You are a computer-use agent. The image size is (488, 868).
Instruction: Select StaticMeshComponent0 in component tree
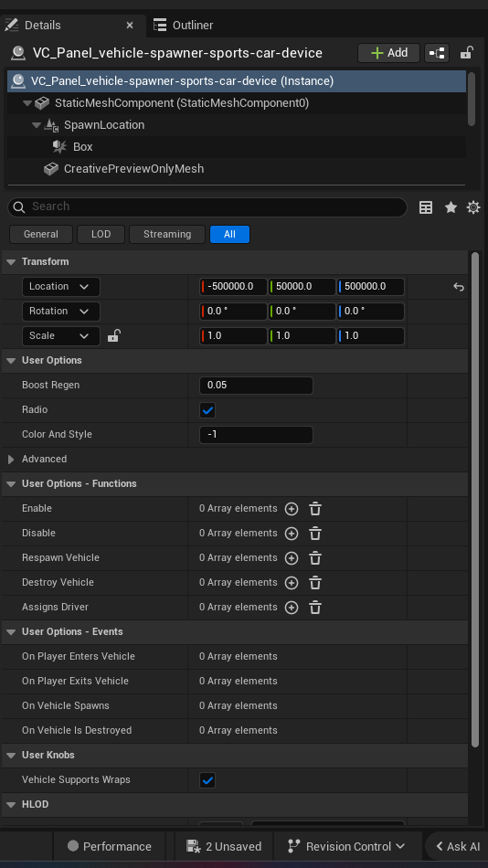(x=236, y=103)
